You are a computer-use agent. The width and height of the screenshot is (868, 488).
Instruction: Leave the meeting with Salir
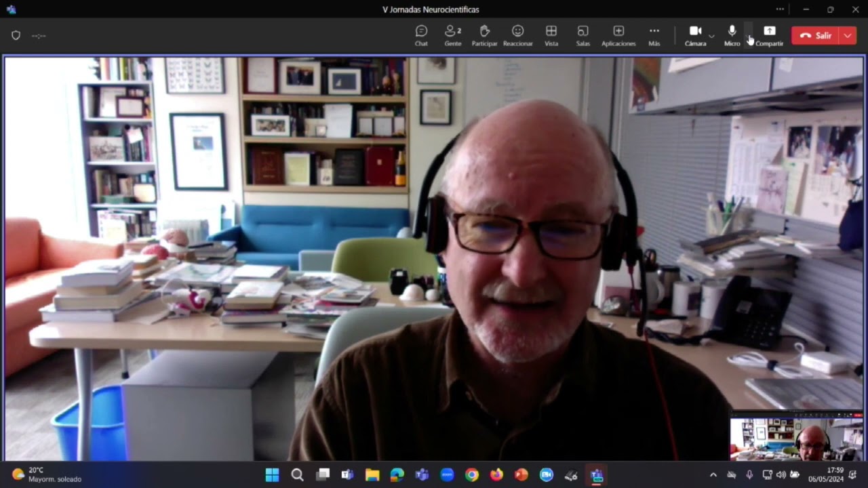(816, 35)
